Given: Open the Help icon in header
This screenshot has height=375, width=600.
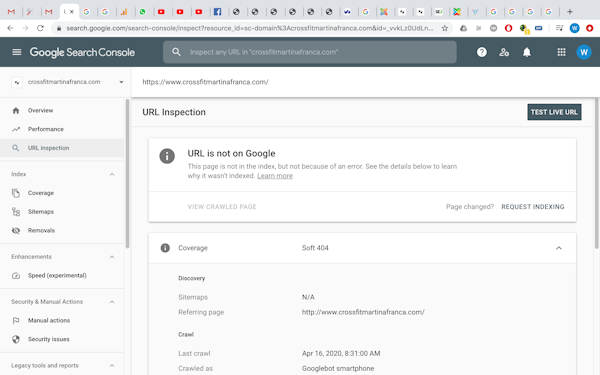Looking at the screenshot, I should click(482, 52).
